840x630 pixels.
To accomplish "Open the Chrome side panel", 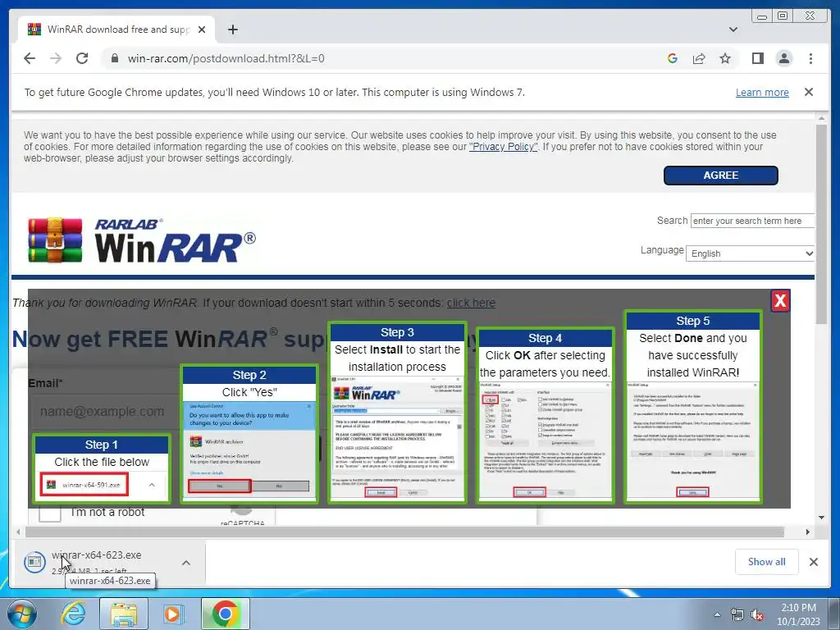I will pos(757,58).
